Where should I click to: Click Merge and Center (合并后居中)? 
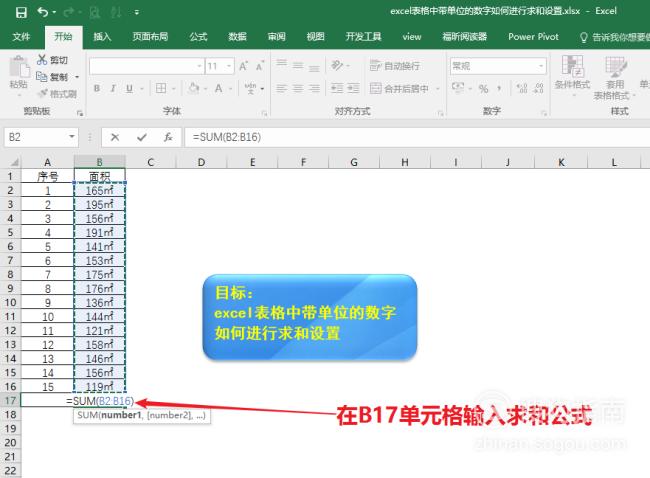coord(399,88)
